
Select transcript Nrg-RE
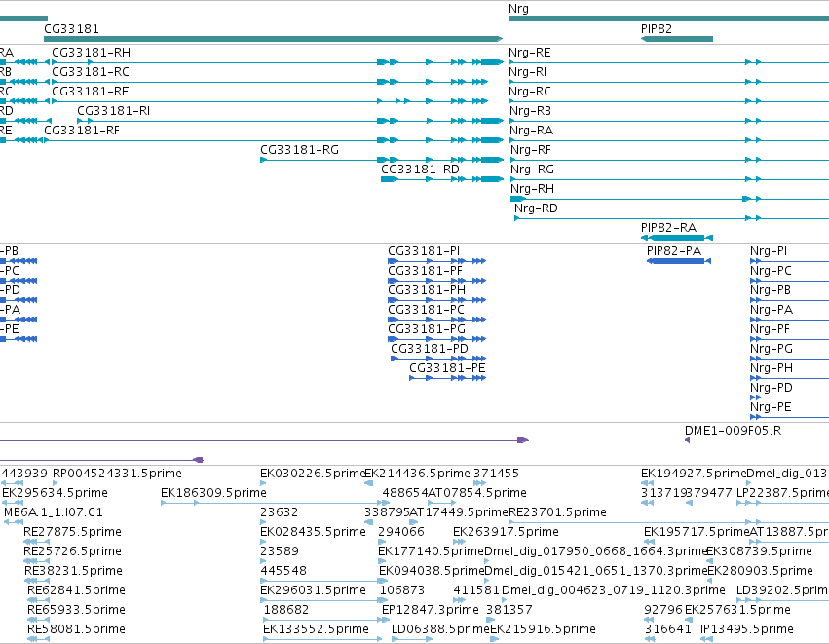click(530, 53)
